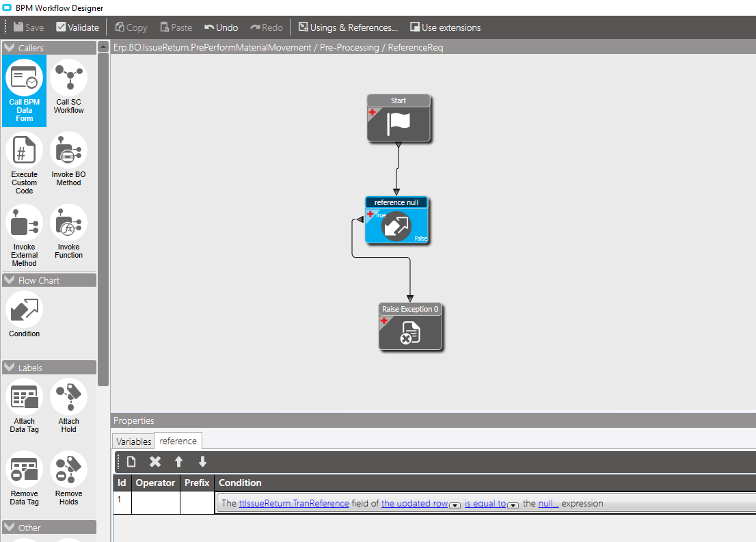Select the Call BPM Data Form item
The width and height of the screenshot is (756, 542).
pyautogui.click(x=24, y=91)
